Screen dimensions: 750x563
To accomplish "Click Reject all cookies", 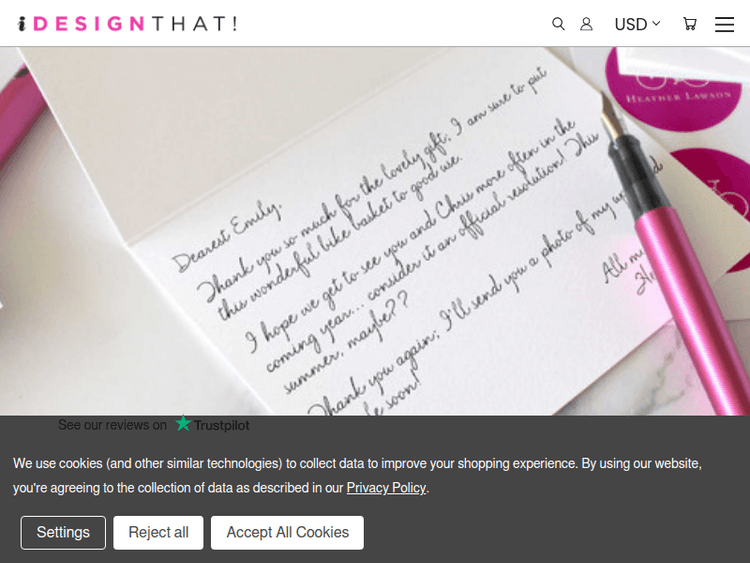I will click(x=158, y=532).
